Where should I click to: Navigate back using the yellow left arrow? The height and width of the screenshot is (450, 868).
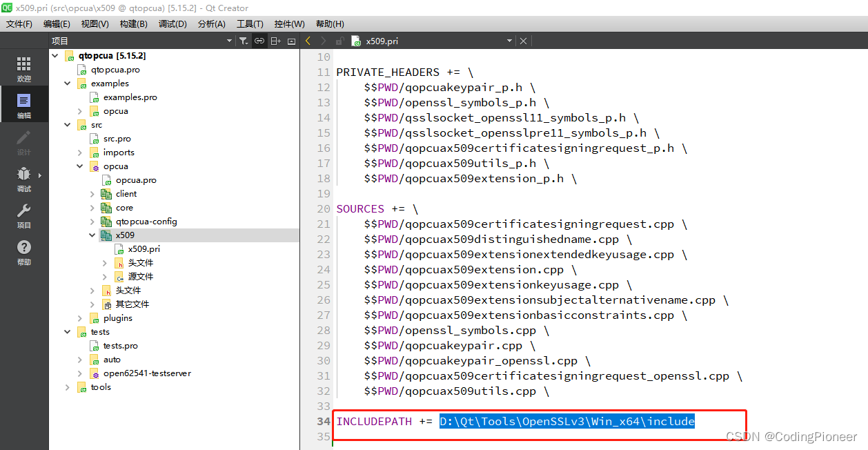click(x=308, y=41)
